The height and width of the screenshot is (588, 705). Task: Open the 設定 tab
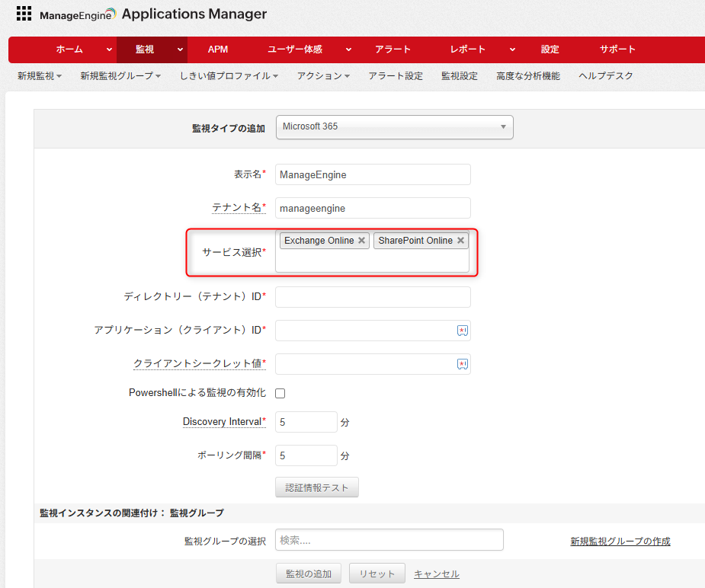tap(550, 50)
